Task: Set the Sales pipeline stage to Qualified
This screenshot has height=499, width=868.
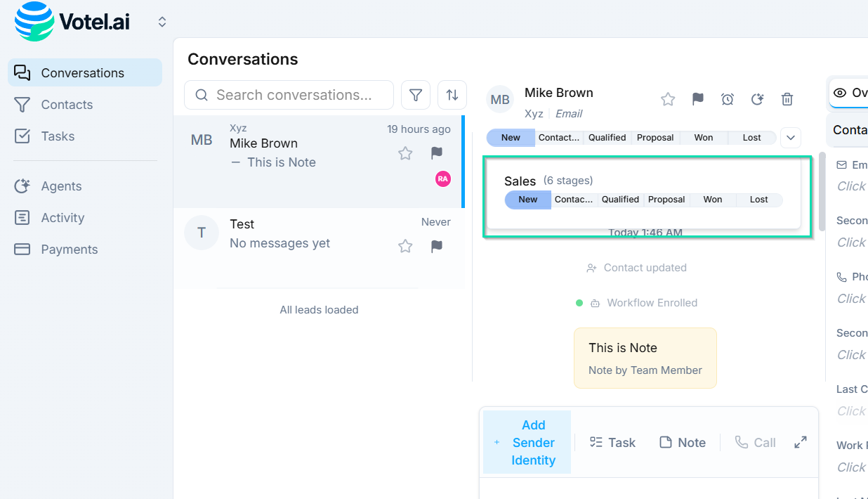Action: pyautogui.click(x=620, y=200)
